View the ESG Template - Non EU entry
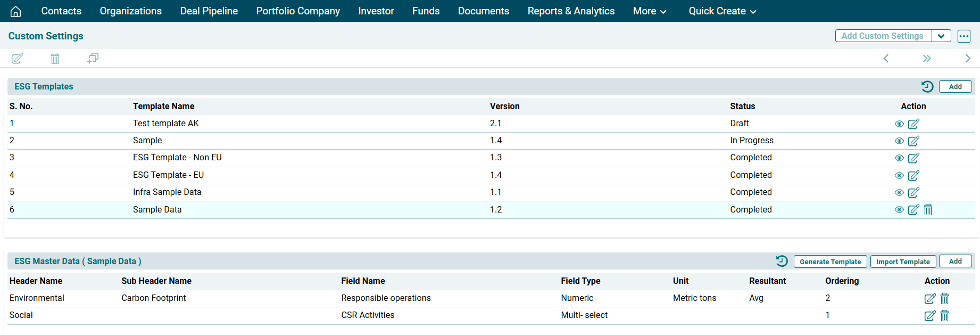This screenshot has height=335, width=980. 899,158
